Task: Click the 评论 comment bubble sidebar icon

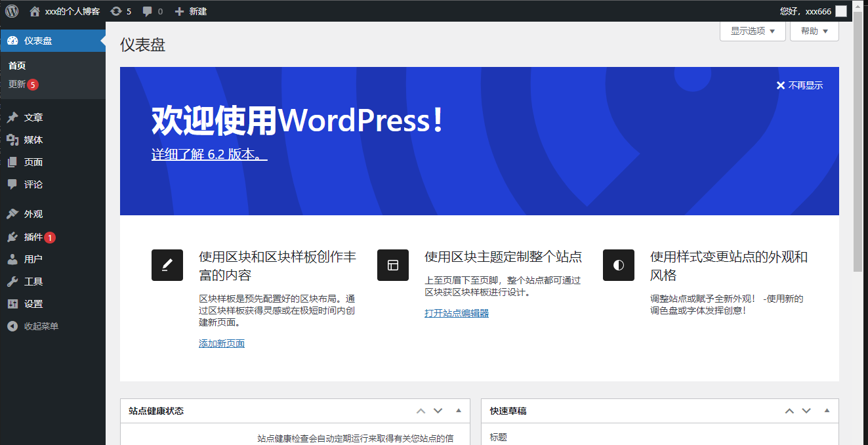Action: (12, 184)
